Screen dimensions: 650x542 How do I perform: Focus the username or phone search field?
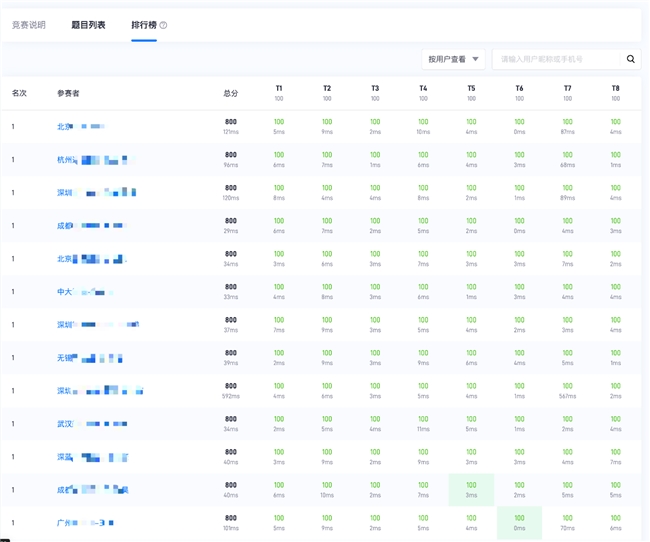(x=558, y=59)
